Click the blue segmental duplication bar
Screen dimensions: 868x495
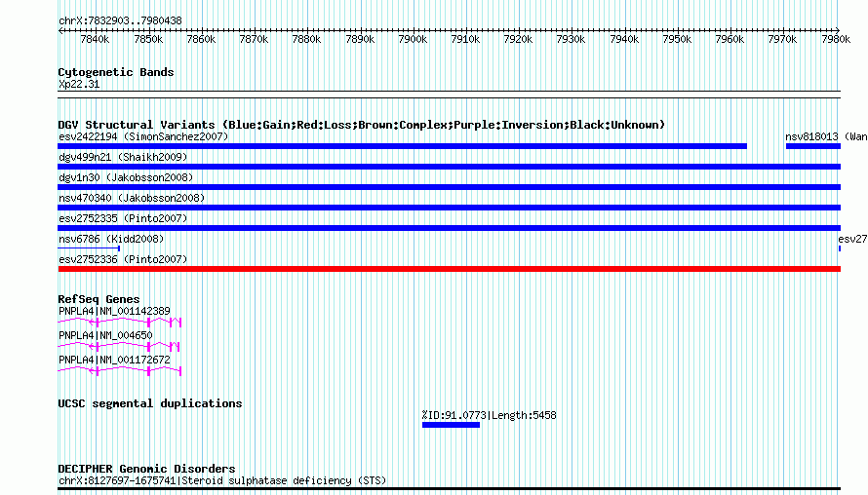(451, 425)
